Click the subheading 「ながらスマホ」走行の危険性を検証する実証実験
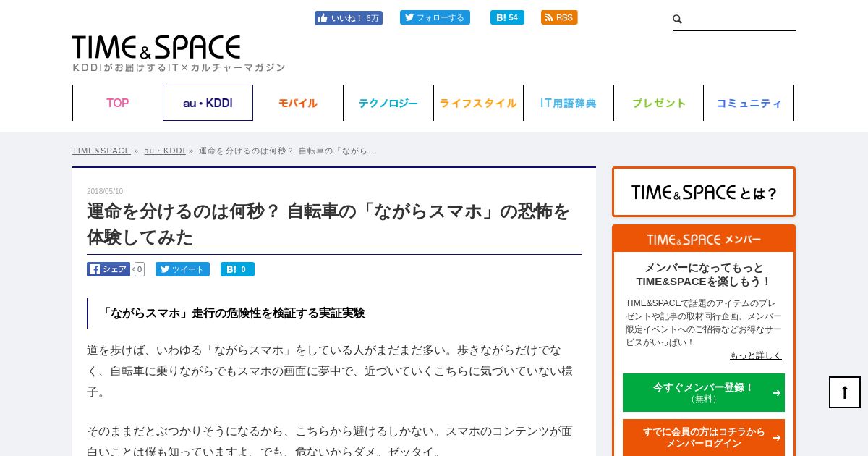The width and height of the screenshot is (868, 456). (232, 313)
